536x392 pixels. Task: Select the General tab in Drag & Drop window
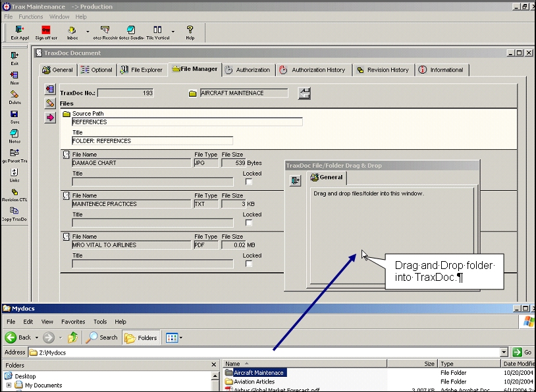point(327,177)
